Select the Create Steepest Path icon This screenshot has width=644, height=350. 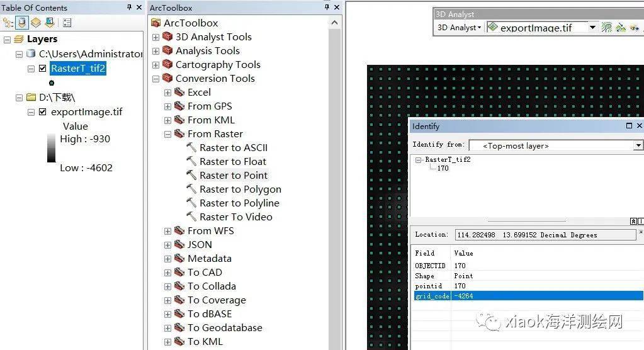pos(621,28)
